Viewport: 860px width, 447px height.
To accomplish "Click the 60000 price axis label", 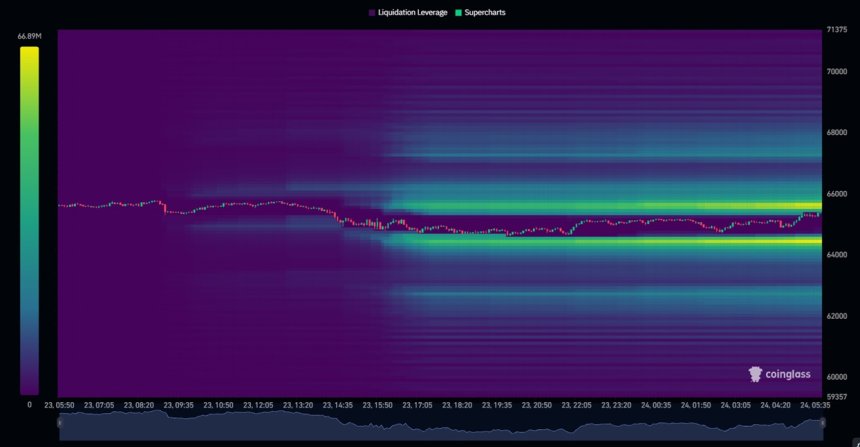I will 836,377.
